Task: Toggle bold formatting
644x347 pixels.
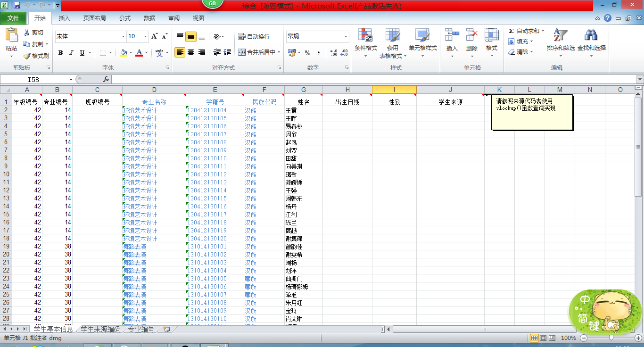Action: 60,53
